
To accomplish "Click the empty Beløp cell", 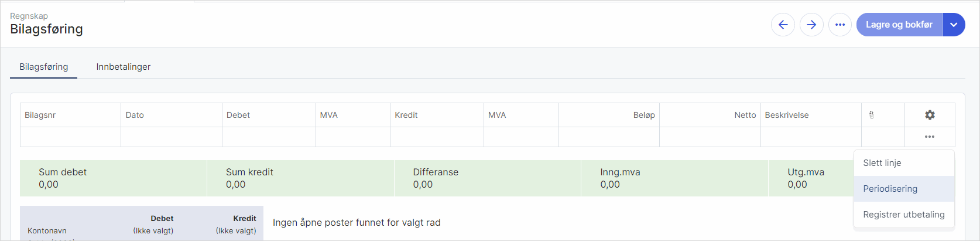I will (x=609, y=137).
